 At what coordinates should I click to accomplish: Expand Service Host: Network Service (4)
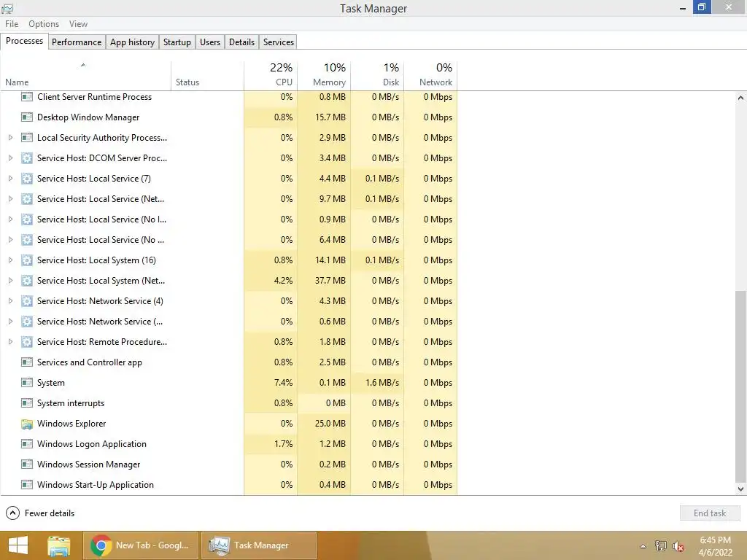[10, 301]
